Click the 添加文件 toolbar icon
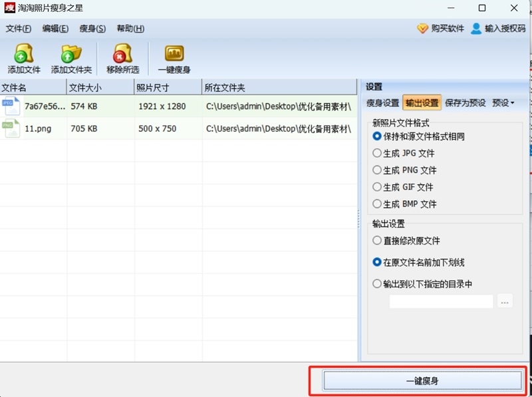Image resolution: width=532 pixels, height=397 pixels. 24,54
